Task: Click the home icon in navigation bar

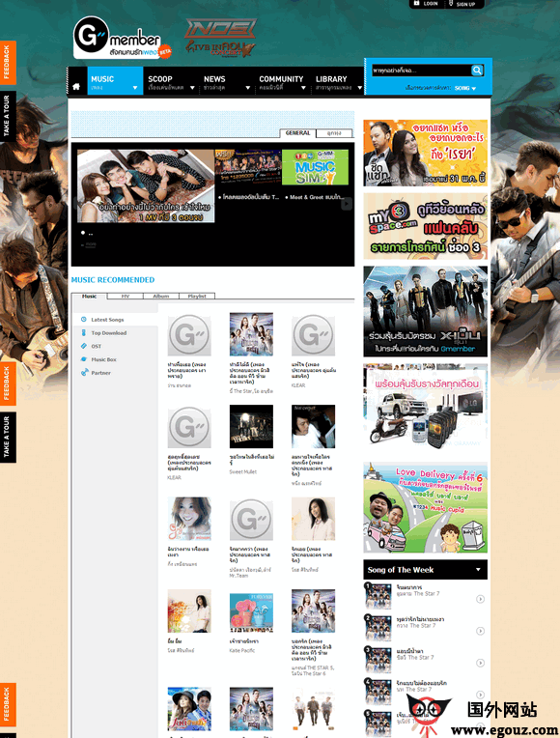Action: [76, 87]
